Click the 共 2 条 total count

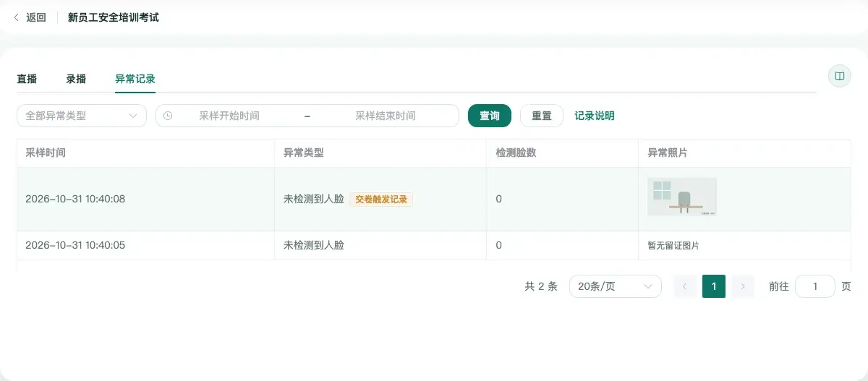tap(541, 286)
